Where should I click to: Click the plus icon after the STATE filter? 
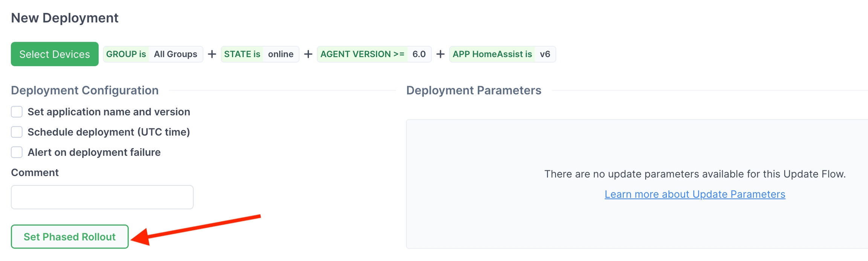(308, 54)
